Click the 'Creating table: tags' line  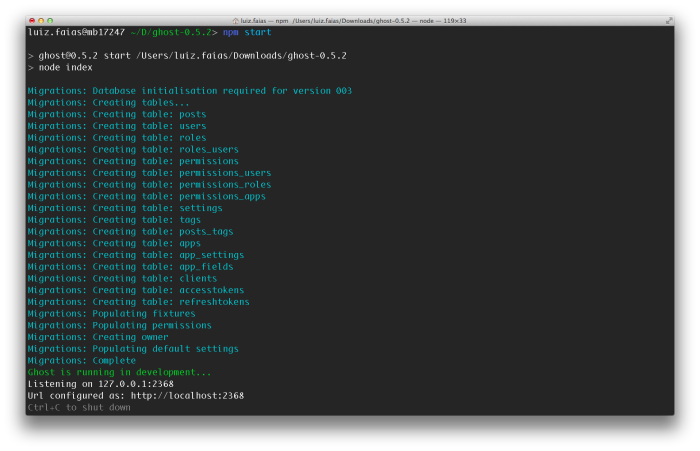(x=114, y=220)
